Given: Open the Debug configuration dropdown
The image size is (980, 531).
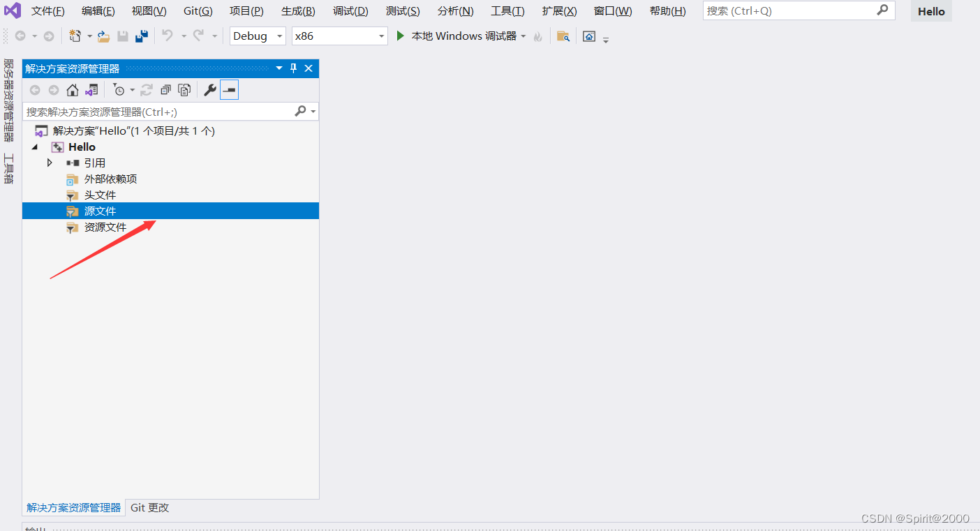Looking at the screenshot, I should pos(258,36).
